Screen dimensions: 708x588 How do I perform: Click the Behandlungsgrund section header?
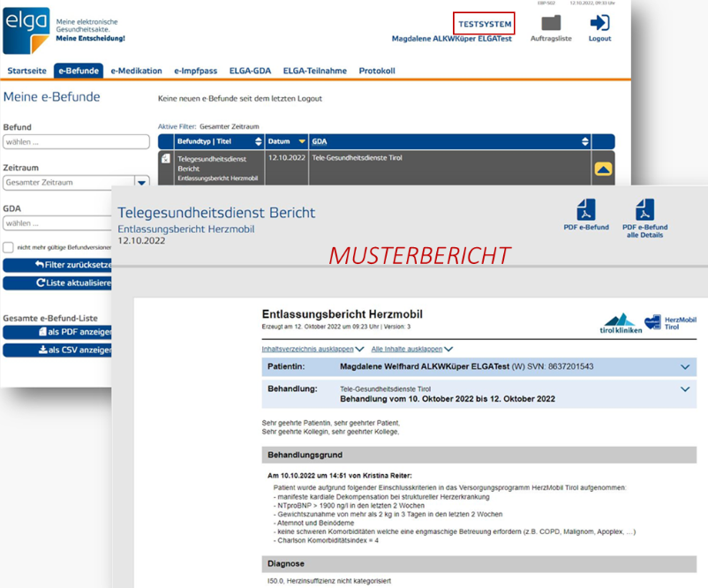click(x=479, y=455)
